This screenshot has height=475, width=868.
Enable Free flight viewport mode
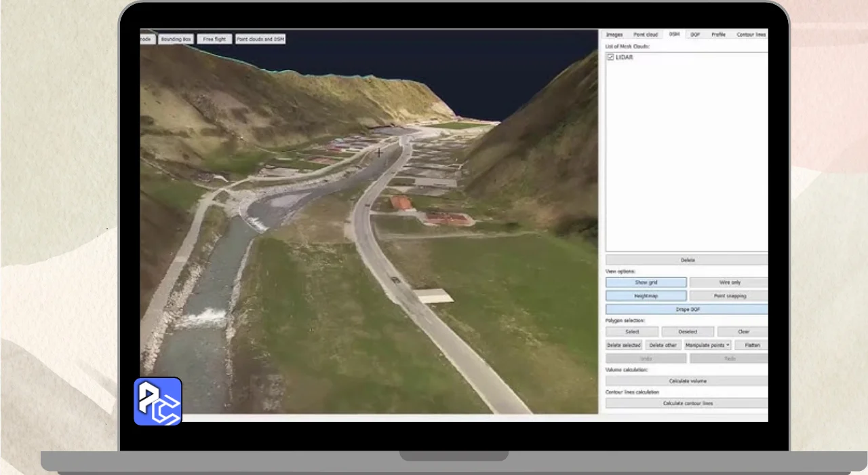point(214,39)
